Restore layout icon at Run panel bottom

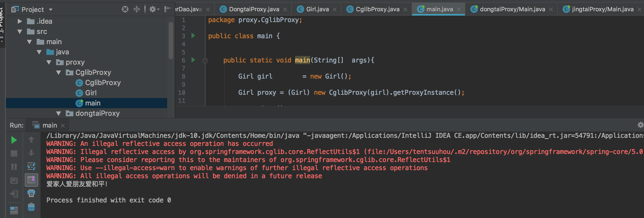14,210
